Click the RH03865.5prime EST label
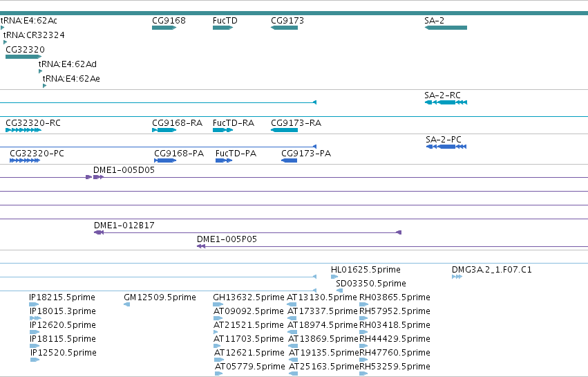This screenshot has width=588, height=377. pos(395,297)
